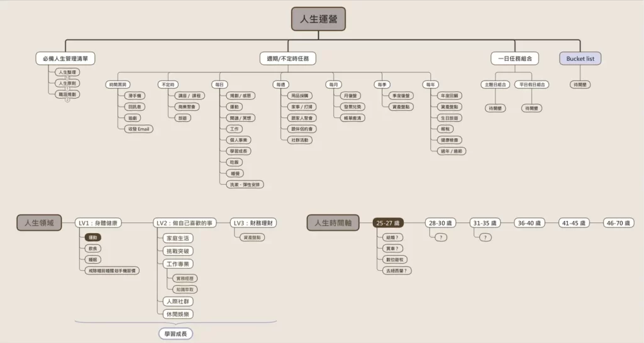The height and width of the screenshot is (343, 644).
Task: Open the 一日任務組合 node
Action: point(514,58)
